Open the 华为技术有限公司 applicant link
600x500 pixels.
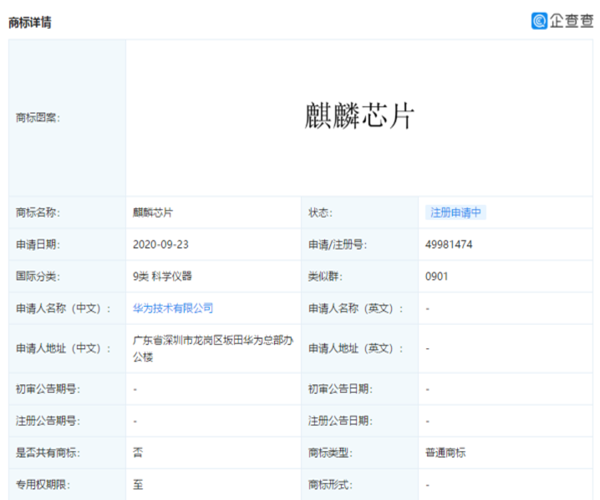coord(172,308)
